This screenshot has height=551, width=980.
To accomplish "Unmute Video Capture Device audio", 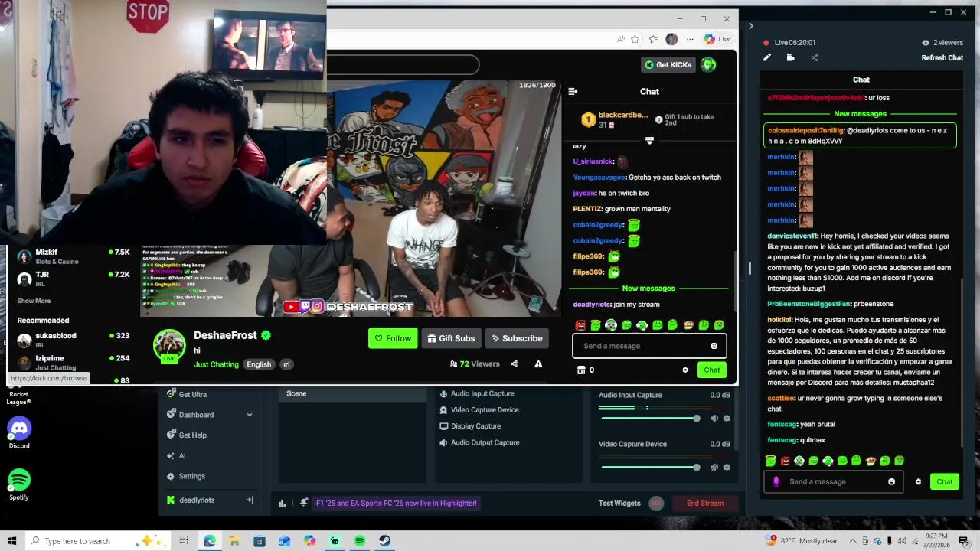I will [x=714, y=467].
